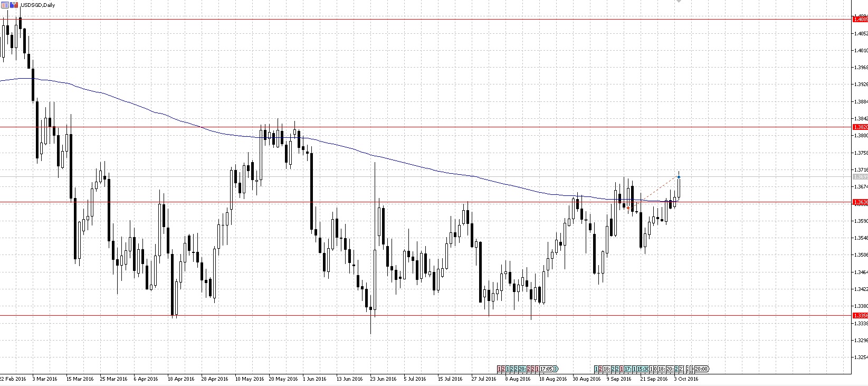Click the 27 Jul 2016 date label
868x386 pixels.
[x=484, y=379]
